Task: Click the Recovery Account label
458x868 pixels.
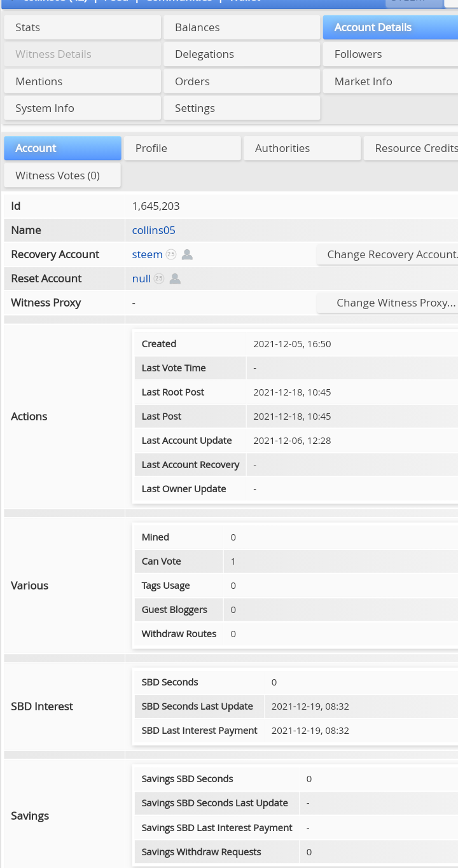Action: [55, 254]
